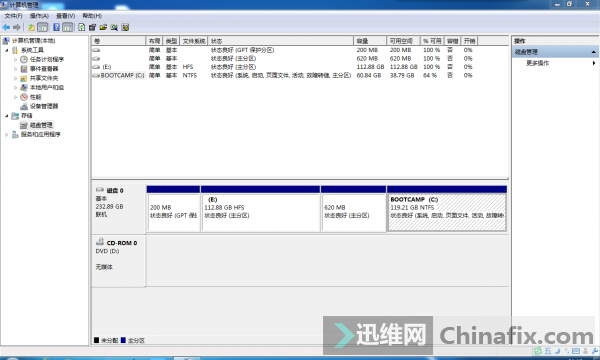Click the Refresh icon with green arrows

click(82, 27)
